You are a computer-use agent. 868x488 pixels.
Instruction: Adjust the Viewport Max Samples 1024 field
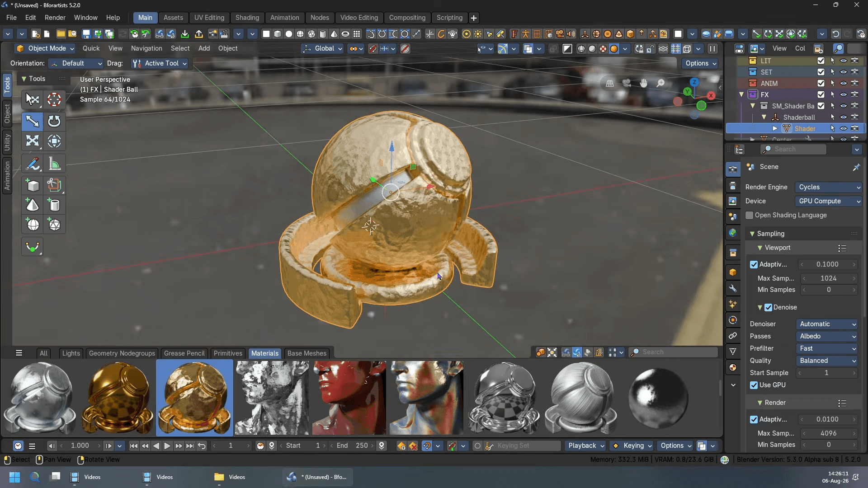pos(829,278)
